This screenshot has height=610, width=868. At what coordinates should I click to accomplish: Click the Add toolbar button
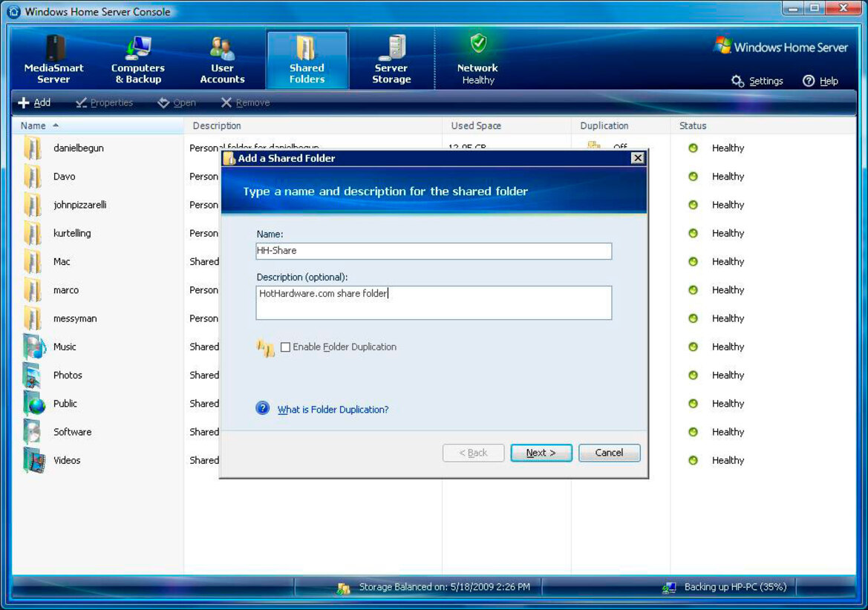click(34, 102)
